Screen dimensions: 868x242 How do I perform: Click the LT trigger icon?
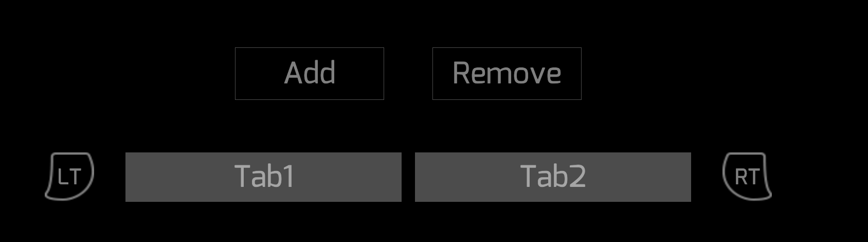coord(69,176)
